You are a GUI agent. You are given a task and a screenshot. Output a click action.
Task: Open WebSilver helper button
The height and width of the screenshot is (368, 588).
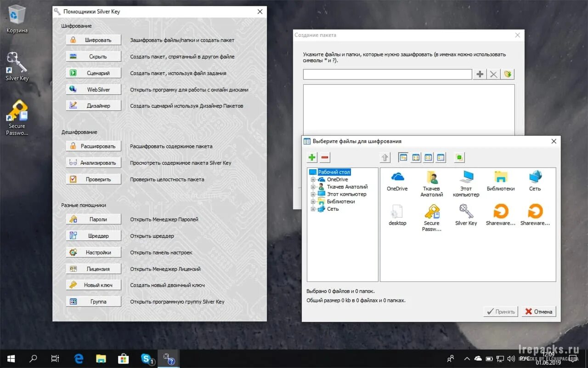click(x=93, y=89)
